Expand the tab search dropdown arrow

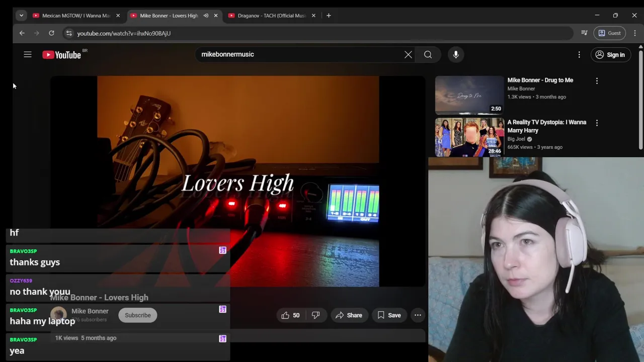tap(21, 16)
